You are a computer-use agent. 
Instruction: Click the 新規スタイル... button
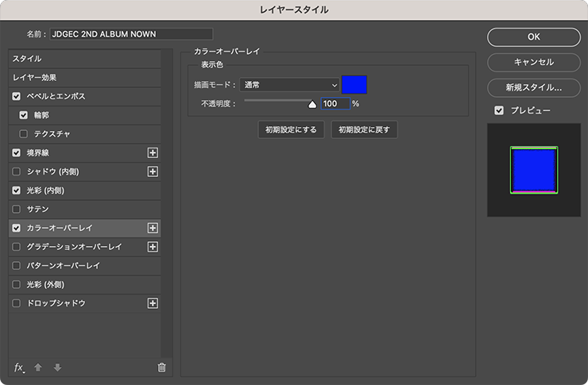[x=534, y=87]
